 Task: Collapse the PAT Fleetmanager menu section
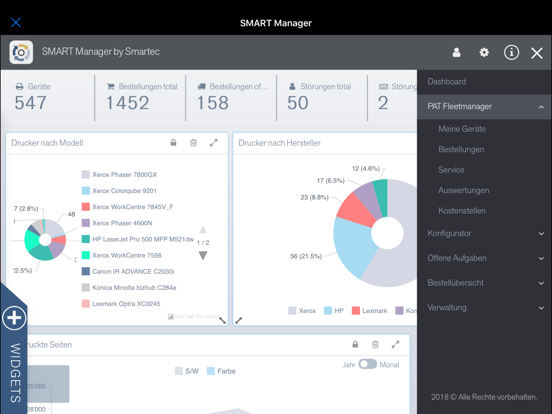coord(484,107)
